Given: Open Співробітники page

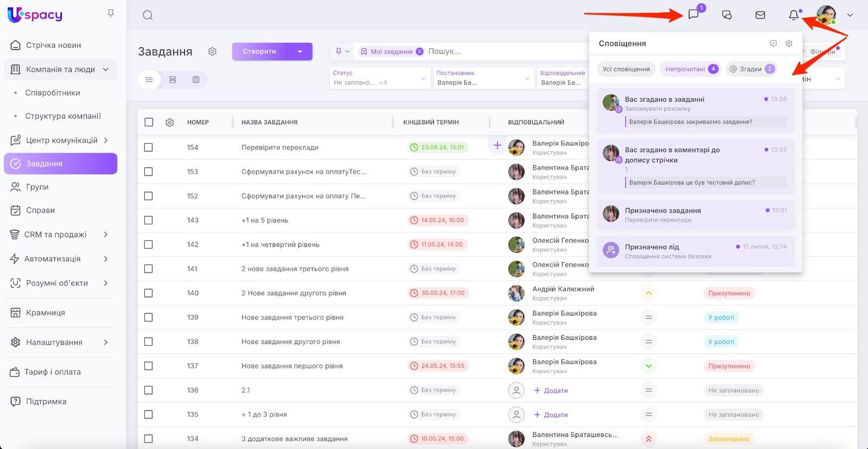Looking at the screenshot, I should pos(53,93).
